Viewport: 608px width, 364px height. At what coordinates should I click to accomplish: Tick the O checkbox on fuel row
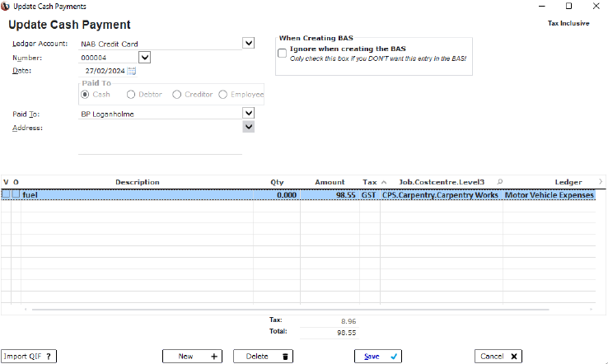tap(16, 194)
